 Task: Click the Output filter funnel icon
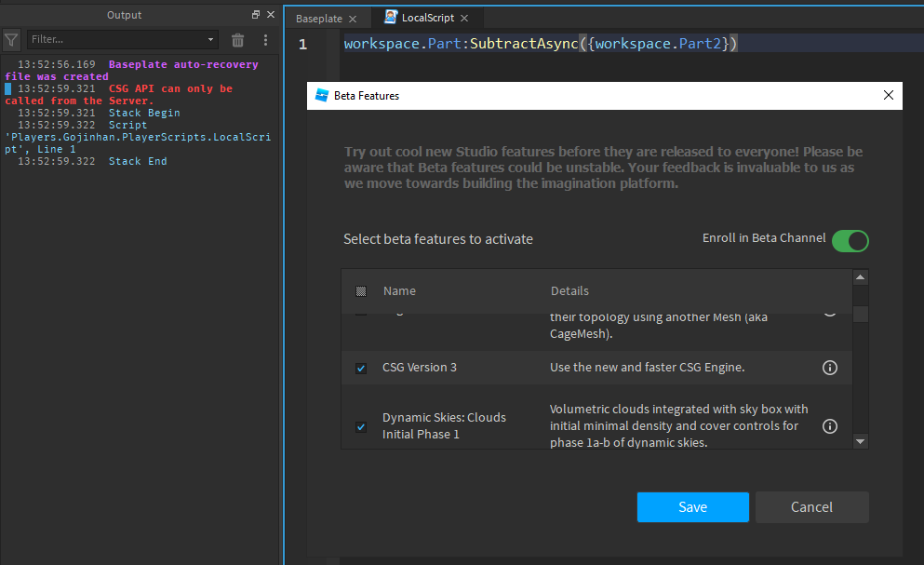click(11, 40)
